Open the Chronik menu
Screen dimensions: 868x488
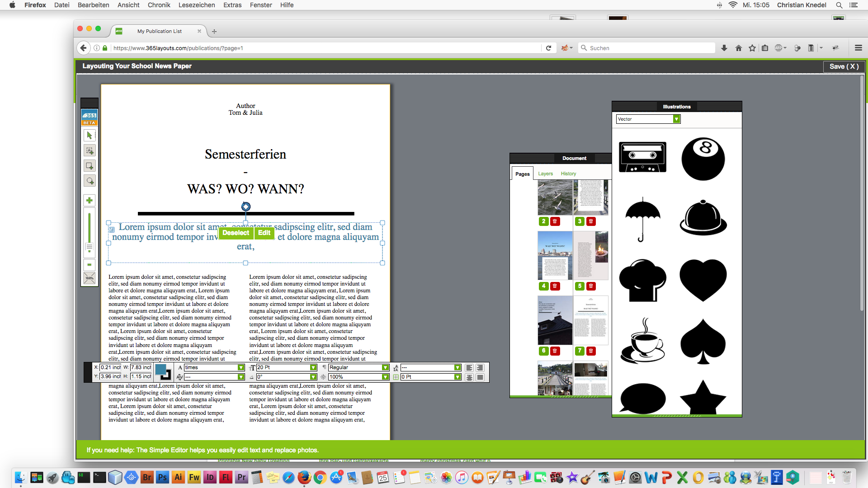159,5
